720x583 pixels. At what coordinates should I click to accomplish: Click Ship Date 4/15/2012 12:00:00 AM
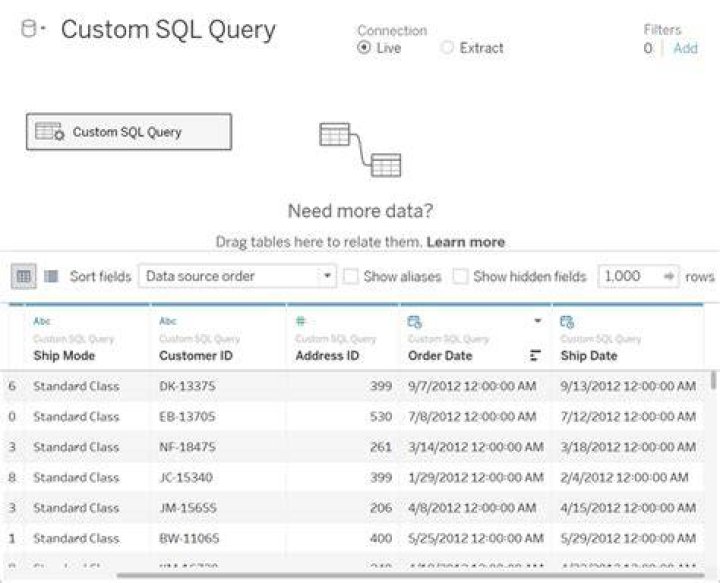coord(628,508)
